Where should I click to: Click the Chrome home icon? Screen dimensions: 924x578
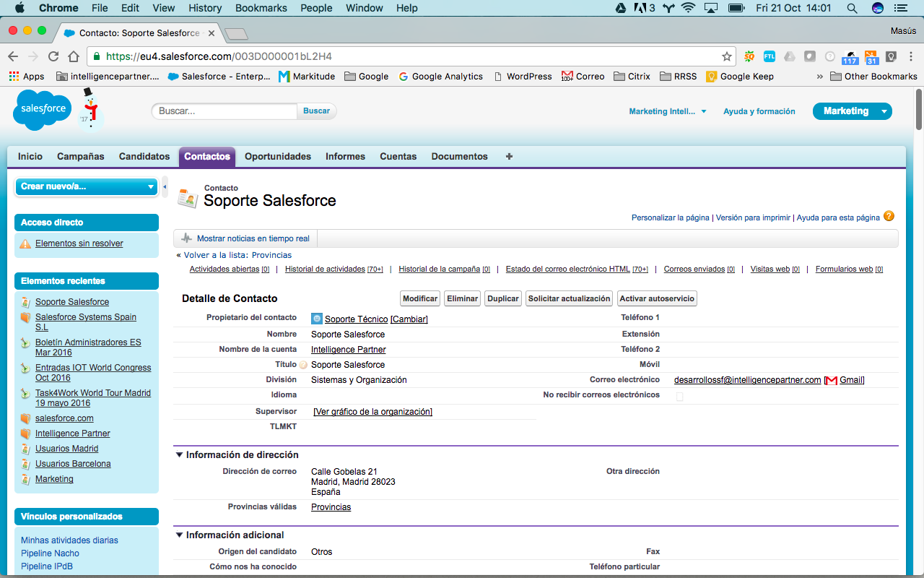pos(74,56)
